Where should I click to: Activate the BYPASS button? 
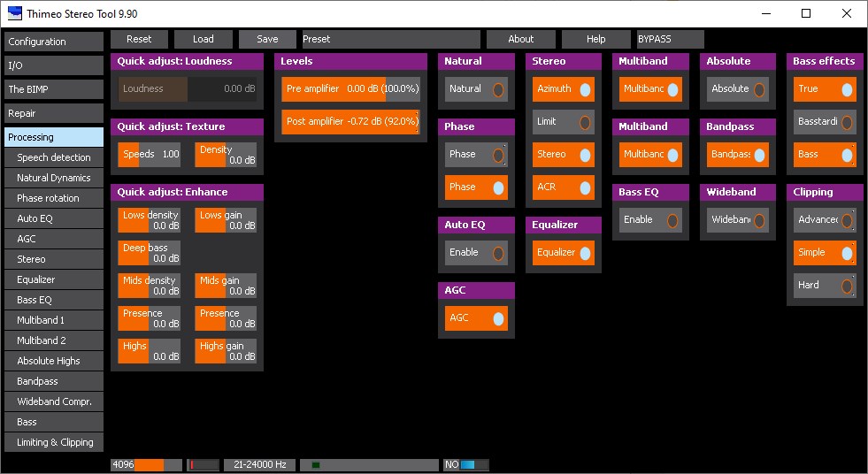671,39
